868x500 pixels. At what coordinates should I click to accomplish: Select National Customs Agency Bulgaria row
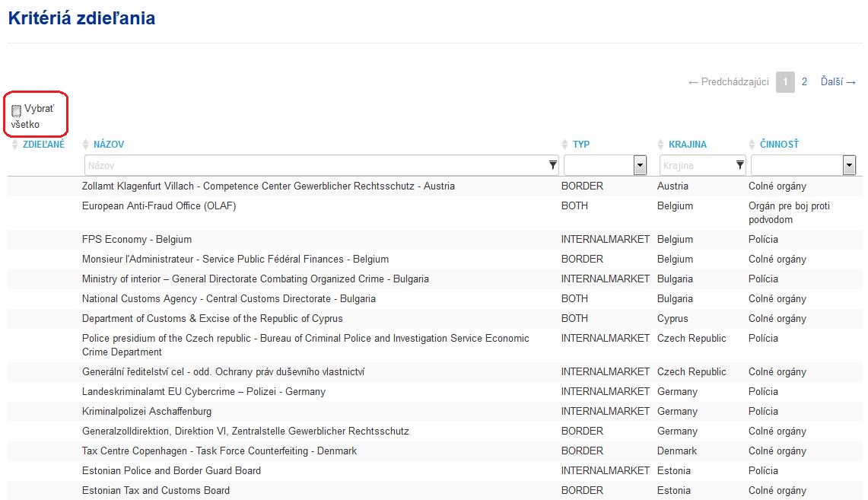(434, 299)
